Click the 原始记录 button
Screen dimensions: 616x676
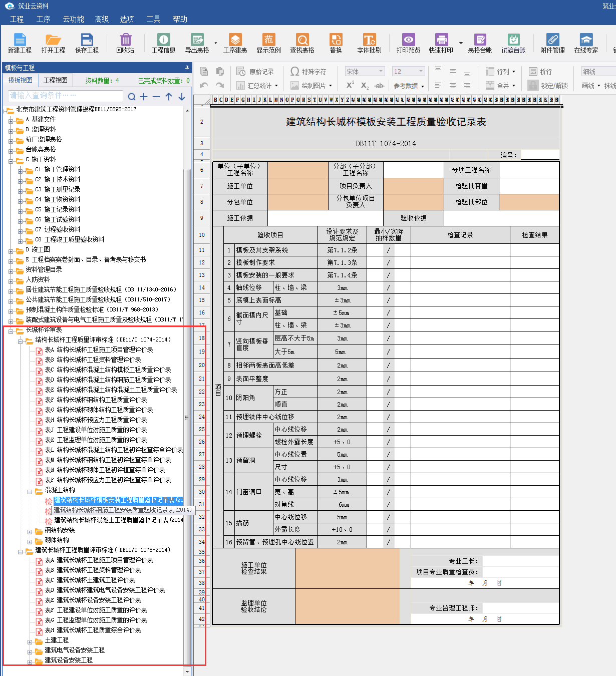pos(255,72)
